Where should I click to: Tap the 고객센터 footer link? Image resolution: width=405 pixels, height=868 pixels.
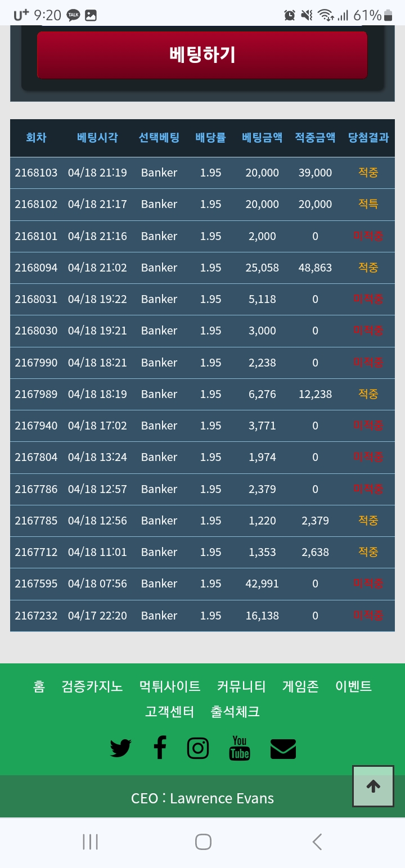tap(170, 712)
